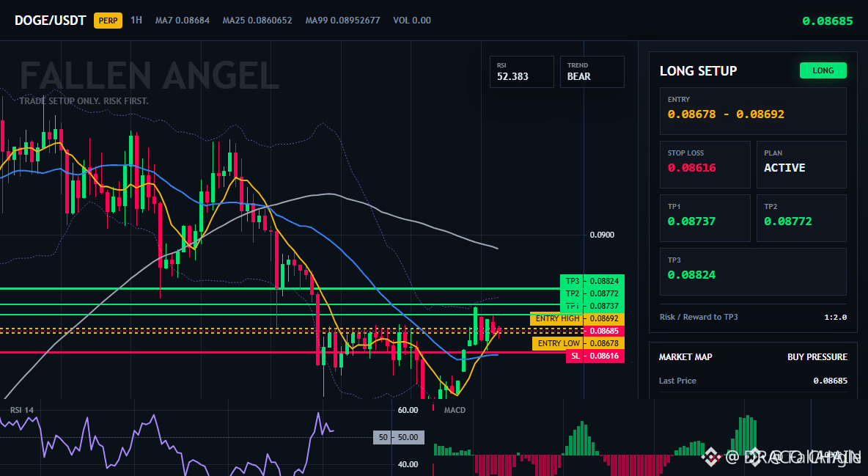Screen dimensions: 868x476
Task: Click the TP2 0.08772 card value
Action: (x=788, y=221)
